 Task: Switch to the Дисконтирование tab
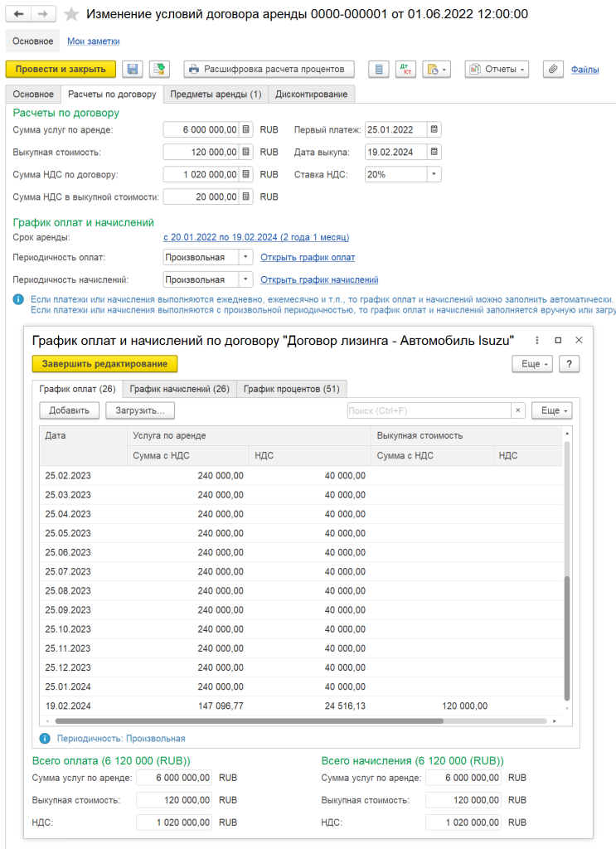pyautogui.click(x=311, y=95)
